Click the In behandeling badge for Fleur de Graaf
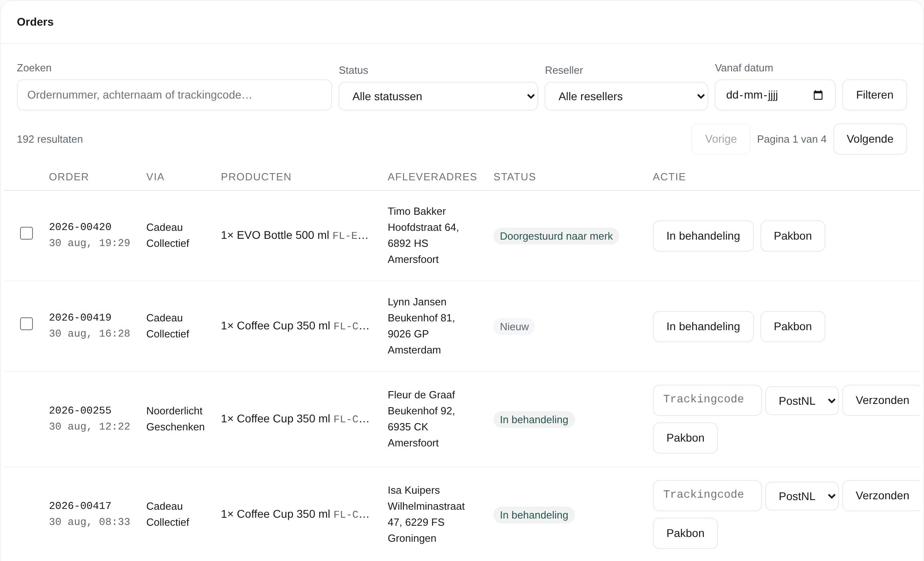Viewport: 924px width, 561px height. 534,420
